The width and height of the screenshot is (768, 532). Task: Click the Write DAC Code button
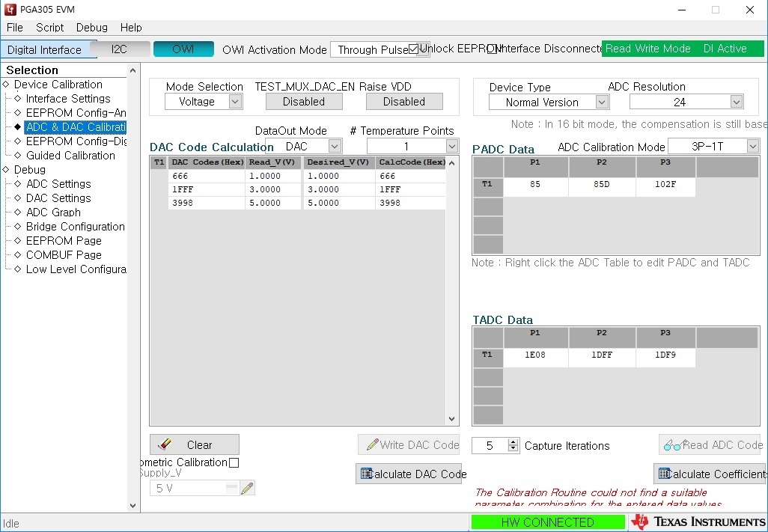[x=409, y=444]
